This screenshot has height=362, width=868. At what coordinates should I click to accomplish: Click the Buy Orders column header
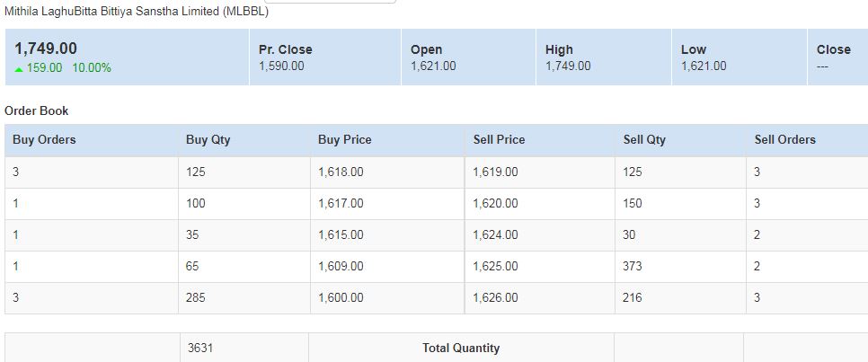tap(44, 139)
